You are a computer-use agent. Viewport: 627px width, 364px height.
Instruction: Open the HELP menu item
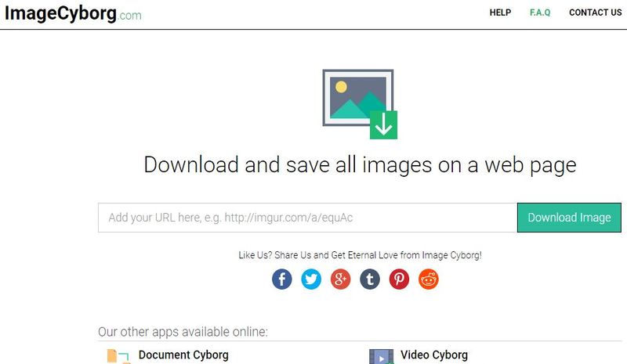tap(500, 13)
